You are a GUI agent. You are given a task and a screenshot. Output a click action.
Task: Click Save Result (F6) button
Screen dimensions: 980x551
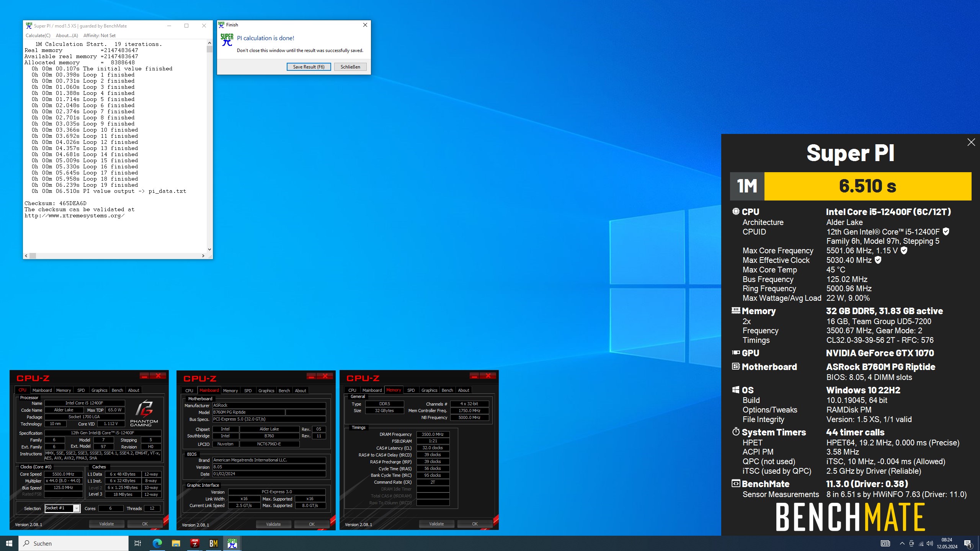pyautogui.click(x=309, y=67)
